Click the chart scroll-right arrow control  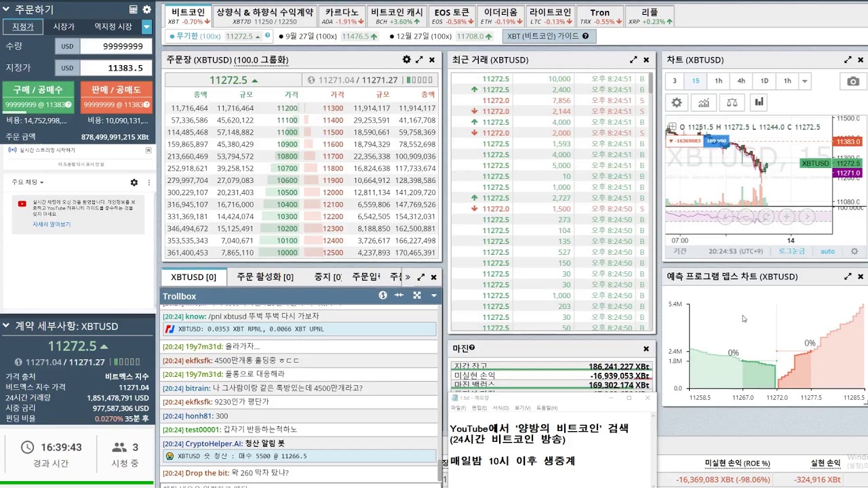[x=807, y=217]
